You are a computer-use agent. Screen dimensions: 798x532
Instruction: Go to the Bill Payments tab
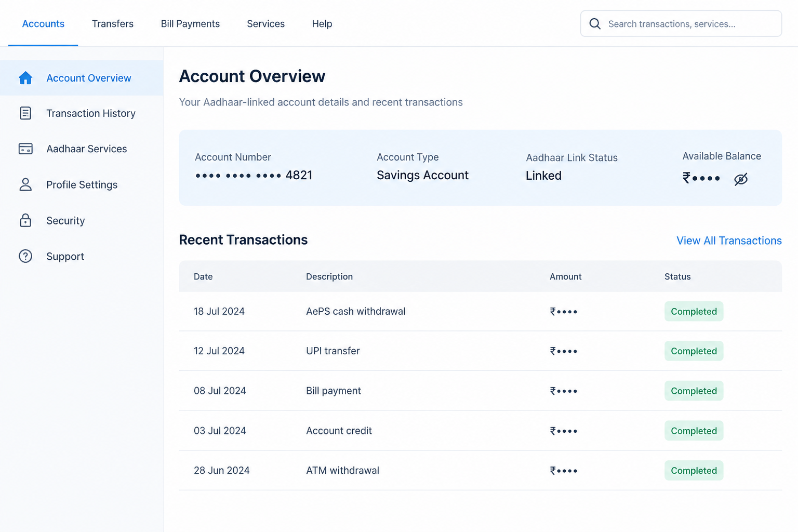pyautogui.click(x=190, y=24)
